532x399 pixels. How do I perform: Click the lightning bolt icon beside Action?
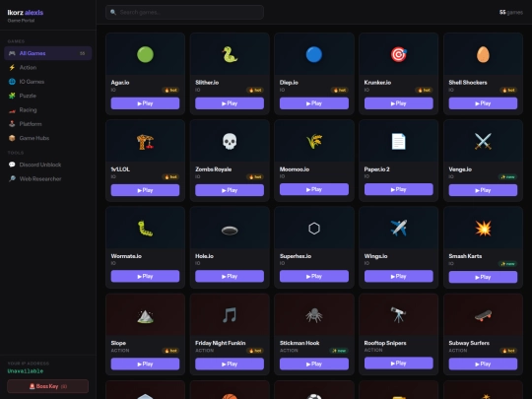12,68
